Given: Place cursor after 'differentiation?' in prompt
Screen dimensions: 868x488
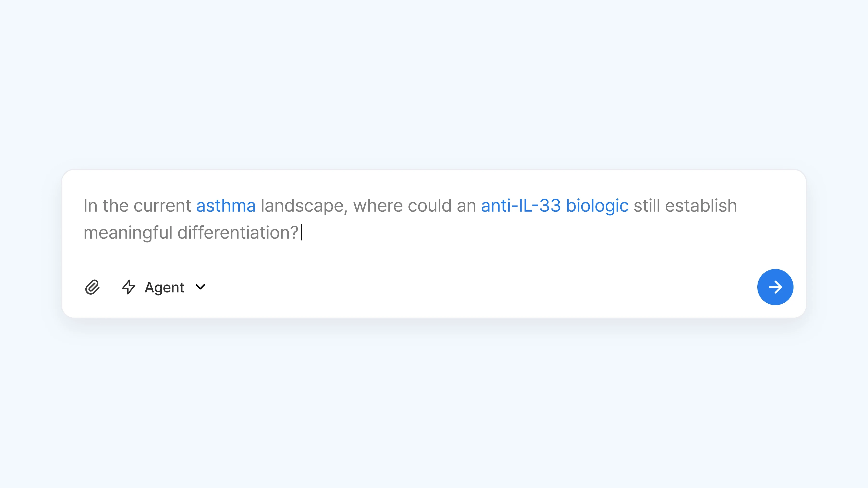Looking at the screenshot, I should 301,232.
